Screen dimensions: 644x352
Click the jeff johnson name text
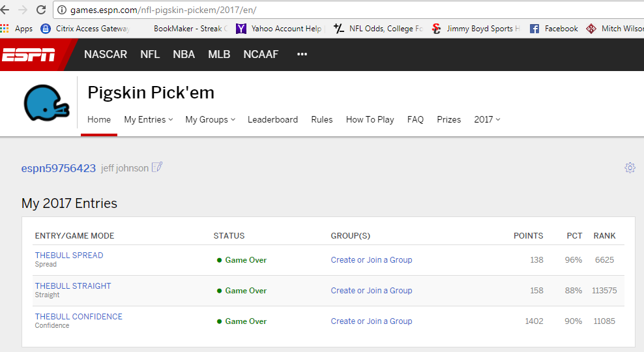125,168
